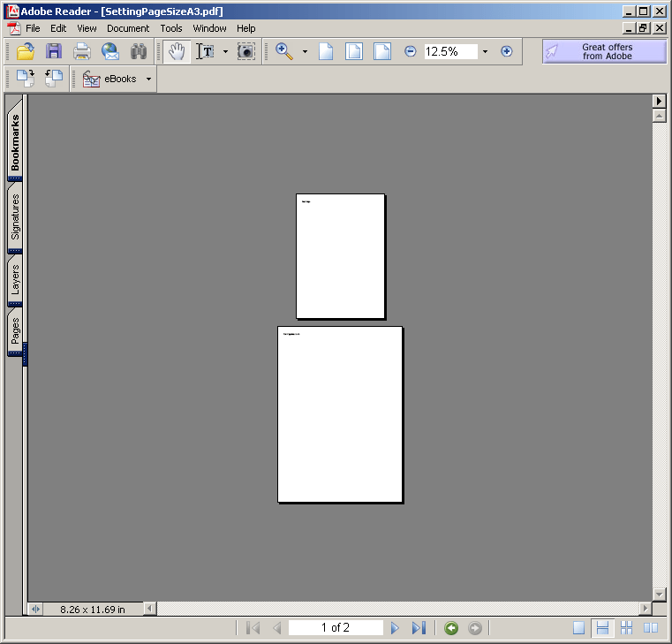Toggle navigation pane splitter button
672x644 pixels.
point(35,610)
